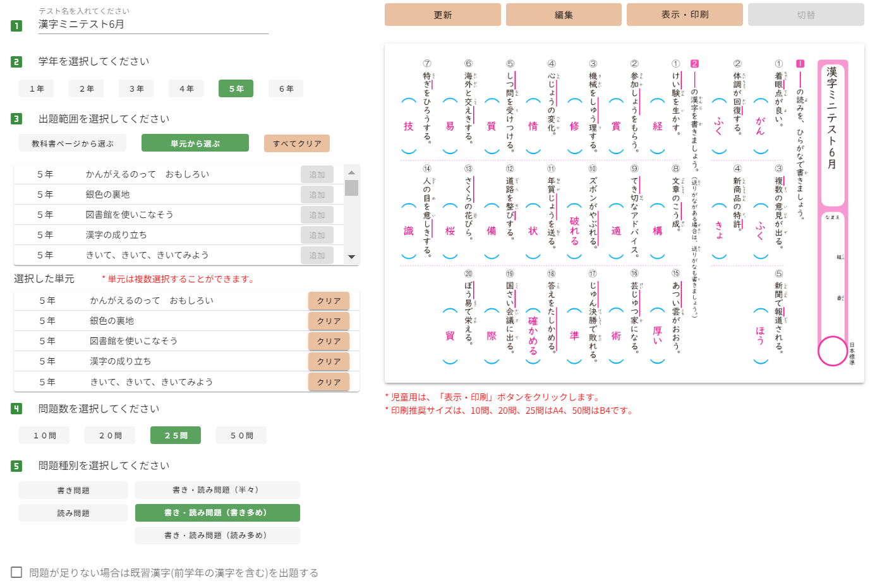
Task: Click green step 4 number icon
Action: click(x=16, y=409)
